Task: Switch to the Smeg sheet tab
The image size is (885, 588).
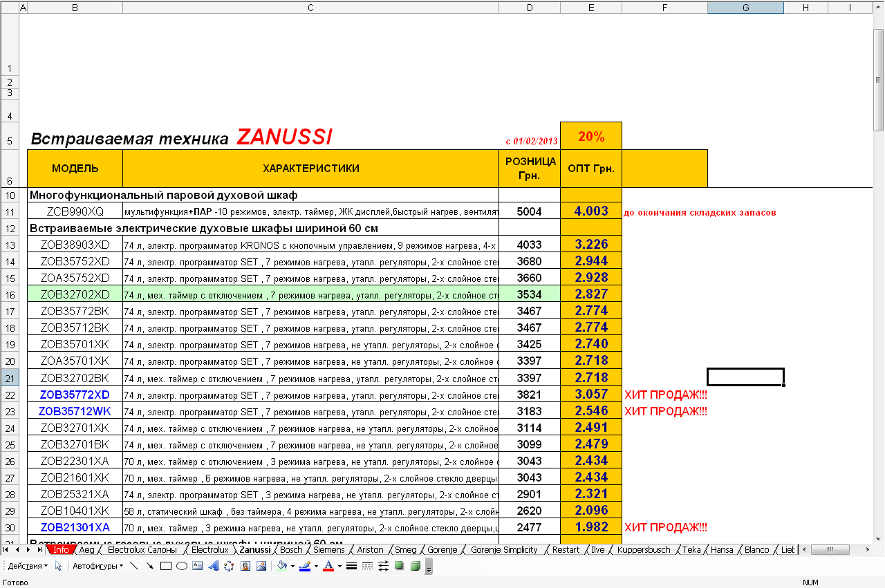Action: tap(406, 550)
